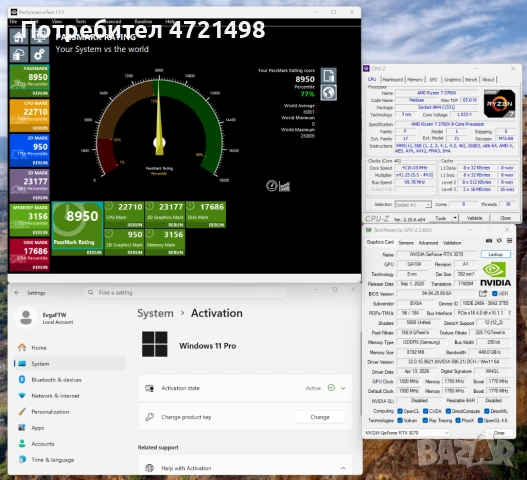Screen dimensions: 527x480
Task: Click Close button at GPU-Z bottom
Action: point(499,433)
